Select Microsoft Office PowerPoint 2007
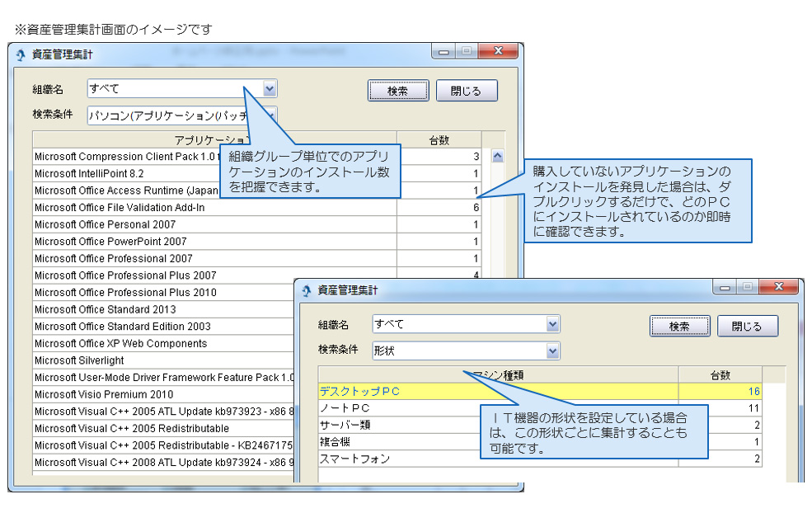 coord(257,242)
